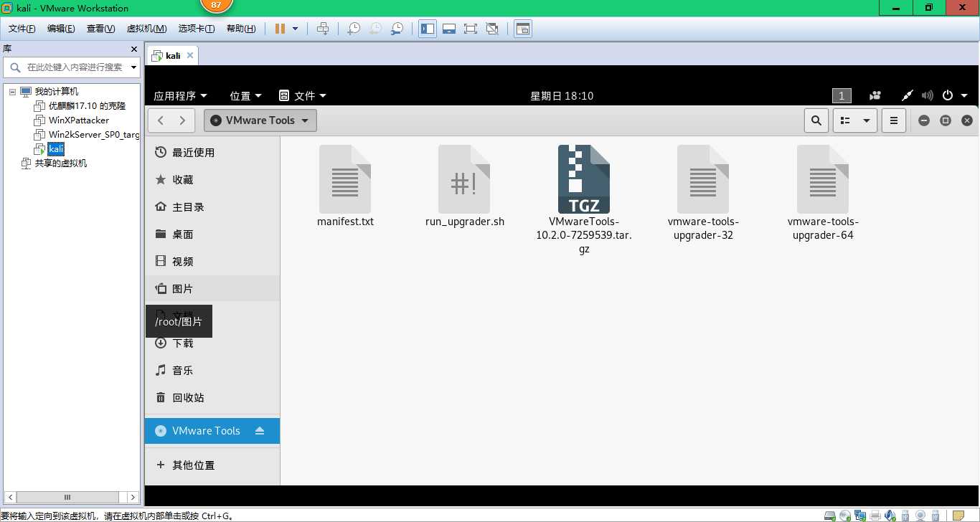
Task: Click the camera recorder icon in Kali top bar
Action: (x=875, y=95)
